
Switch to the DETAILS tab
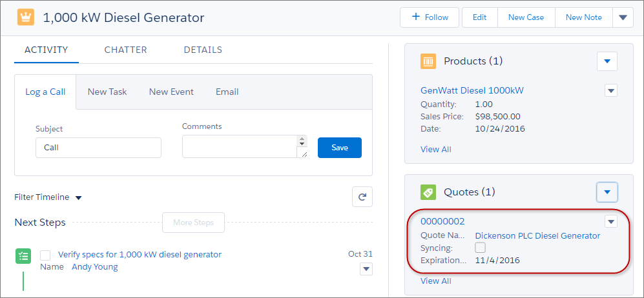pyautogui.click(x=203, y=50)
